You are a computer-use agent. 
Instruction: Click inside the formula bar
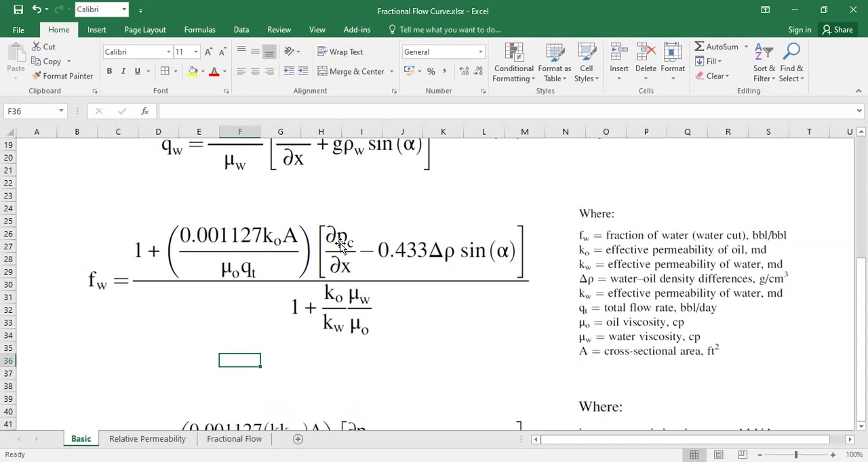click(407, 110)
